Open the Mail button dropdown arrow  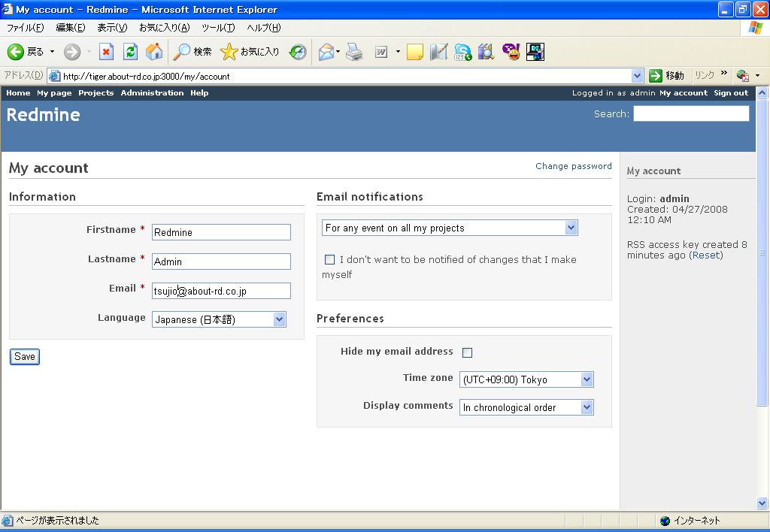(338, 52)
